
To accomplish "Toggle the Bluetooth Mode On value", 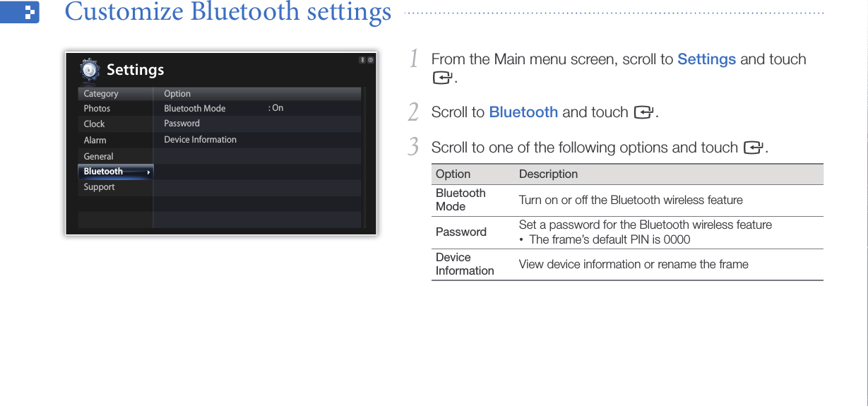I will [x=275, y=108].
